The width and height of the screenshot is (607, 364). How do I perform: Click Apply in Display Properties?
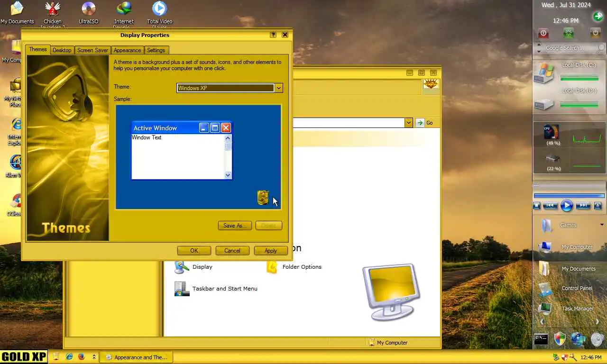coord(271,251)
